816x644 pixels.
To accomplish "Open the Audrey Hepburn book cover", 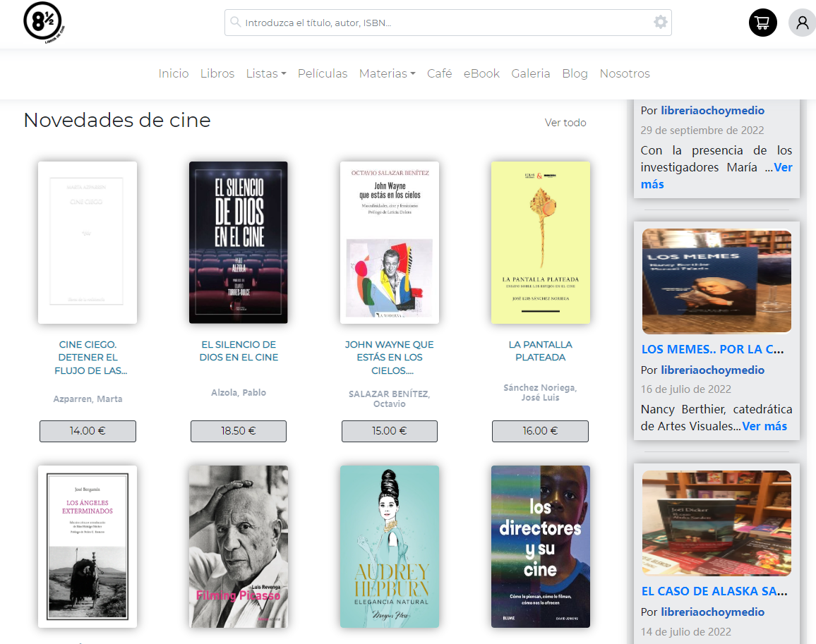I will click(389, 546).
